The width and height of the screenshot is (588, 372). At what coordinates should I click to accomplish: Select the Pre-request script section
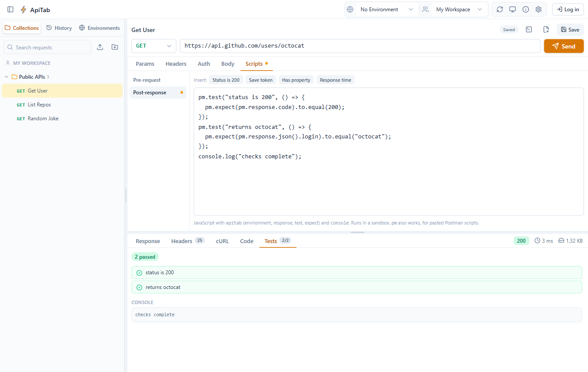[x=158, y=80]
